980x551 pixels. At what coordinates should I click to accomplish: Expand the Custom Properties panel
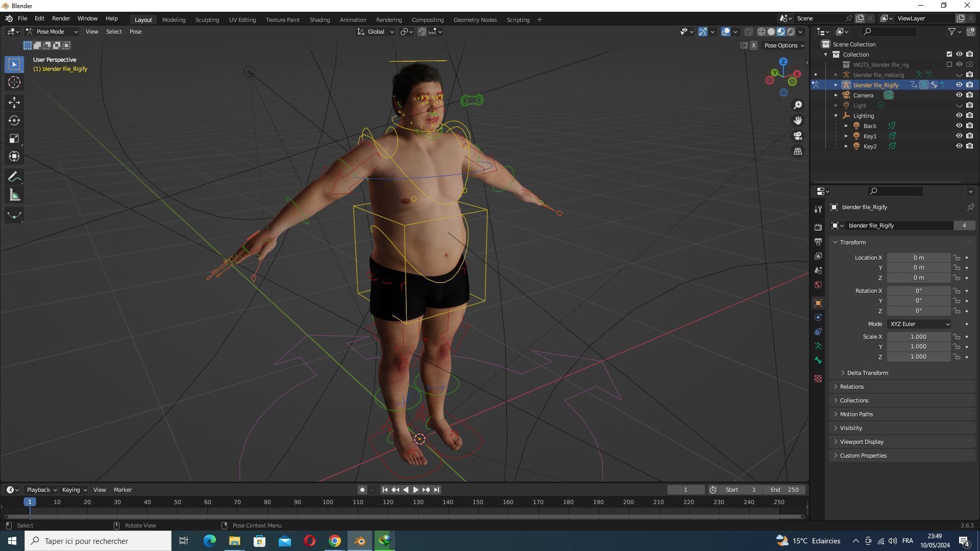[863, 456]
